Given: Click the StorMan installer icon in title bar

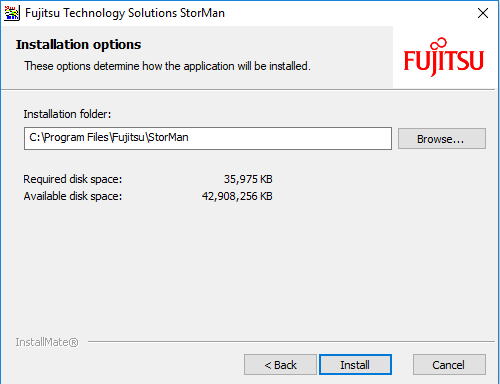Looking at the screenshot, I should 12,13.
